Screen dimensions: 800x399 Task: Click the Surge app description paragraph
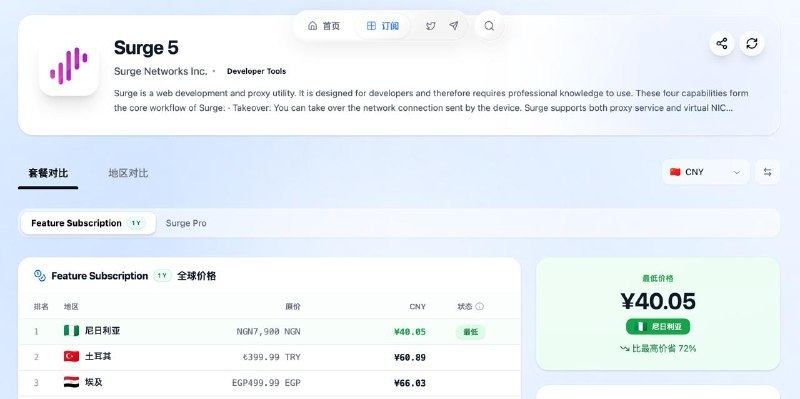point(431,101)
